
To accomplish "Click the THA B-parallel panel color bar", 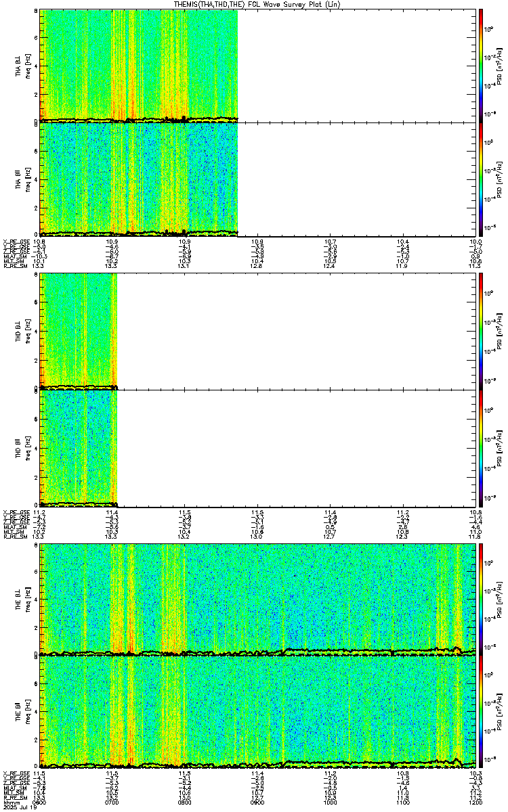I will click(481, 179).
